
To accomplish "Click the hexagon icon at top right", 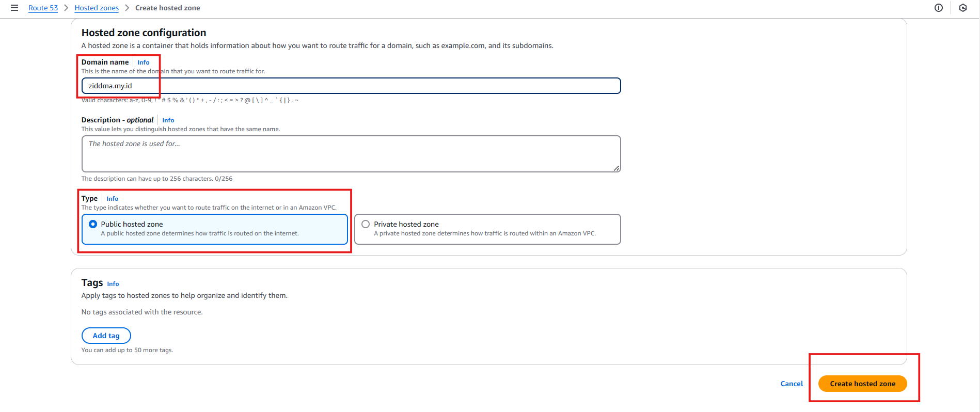I will coord(963,8).
